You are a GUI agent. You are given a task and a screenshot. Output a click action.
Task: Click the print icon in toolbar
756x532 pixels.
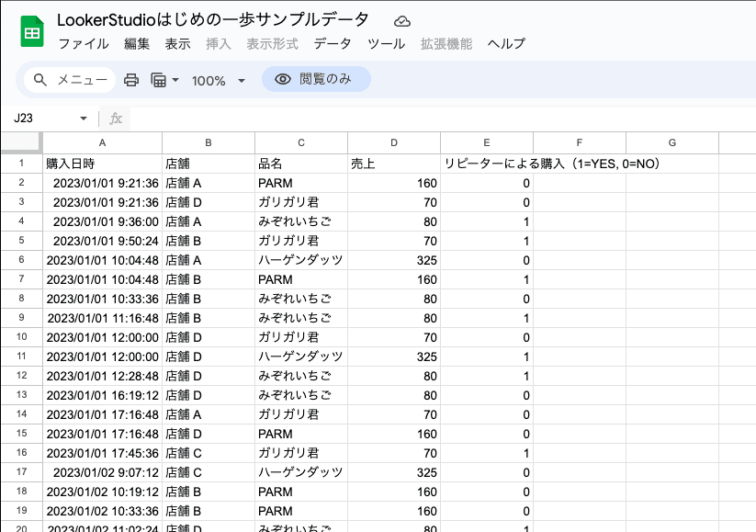click(x=131, y=80)
